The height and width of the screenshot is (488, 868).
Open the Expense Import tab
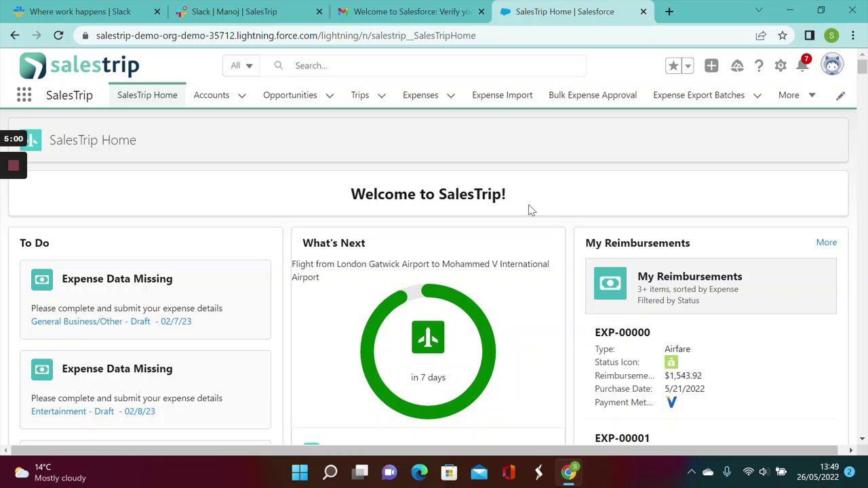[x=502, y=95]
